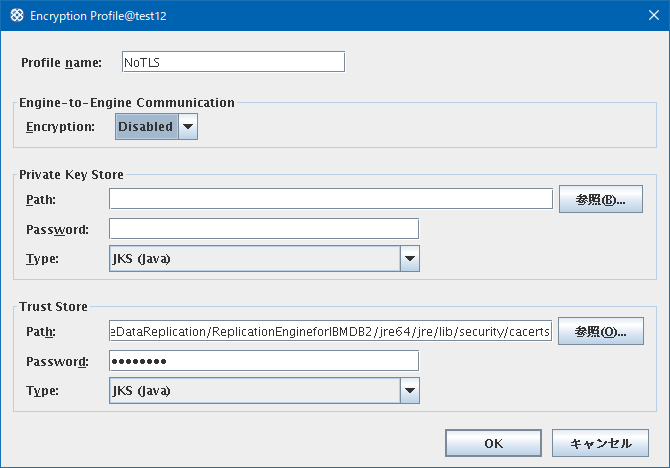Viewport: 670px width, 468px height.
Task: Click the Private Key Store group title
Action: point(71,174)
